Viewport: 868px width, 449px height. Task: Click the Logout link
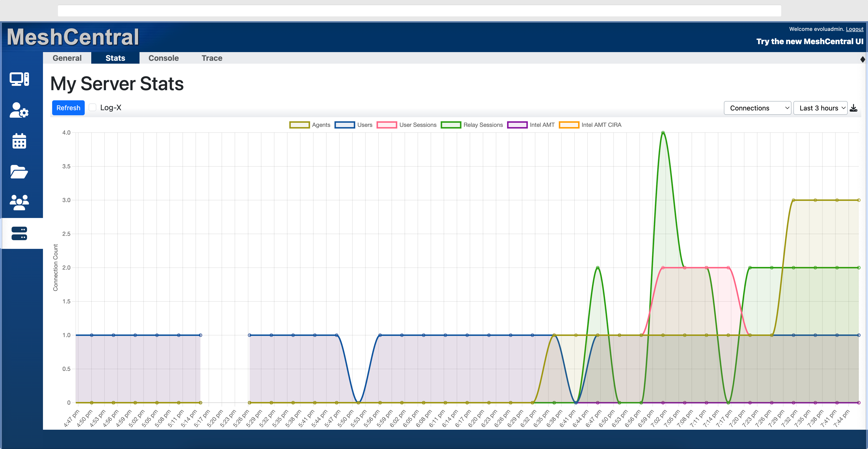tap(854, 29)
